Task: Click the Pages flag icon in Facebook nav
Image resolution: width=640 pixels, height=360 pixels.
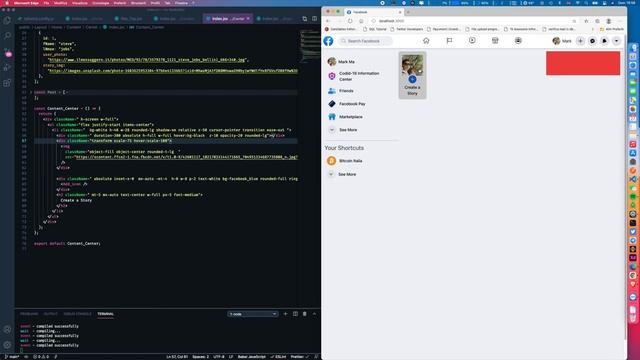Action: [449, 40]
